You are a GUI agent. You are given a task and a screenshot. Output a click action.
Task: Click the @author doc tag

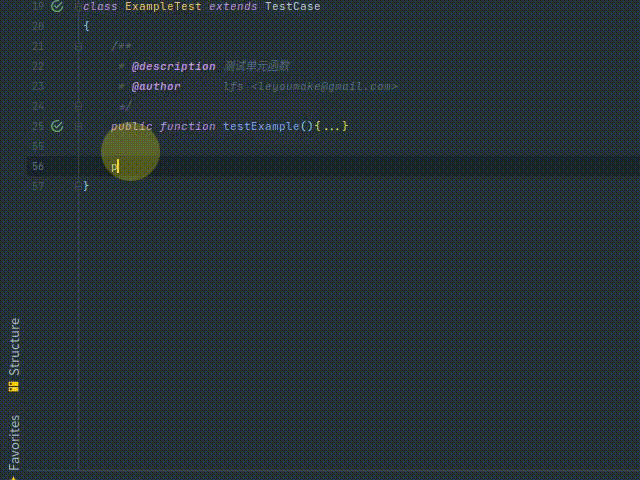pyautogui.click(x=156, y=86)
